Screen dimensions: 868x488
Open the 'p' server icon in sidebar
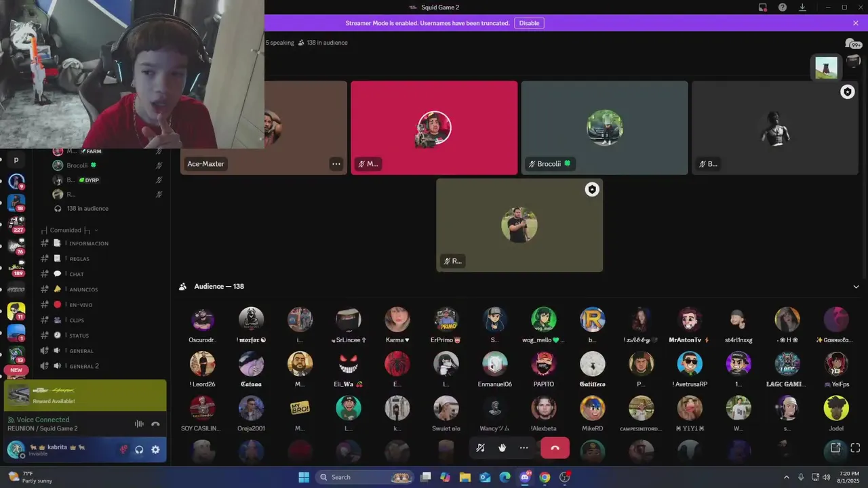coord(16,160)
